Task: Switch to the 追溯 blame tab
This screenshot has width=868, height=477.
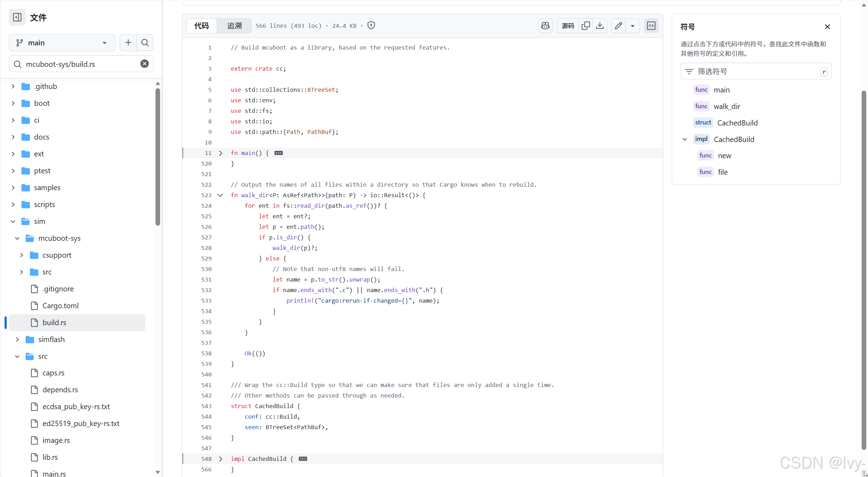Action: point(234,26)
